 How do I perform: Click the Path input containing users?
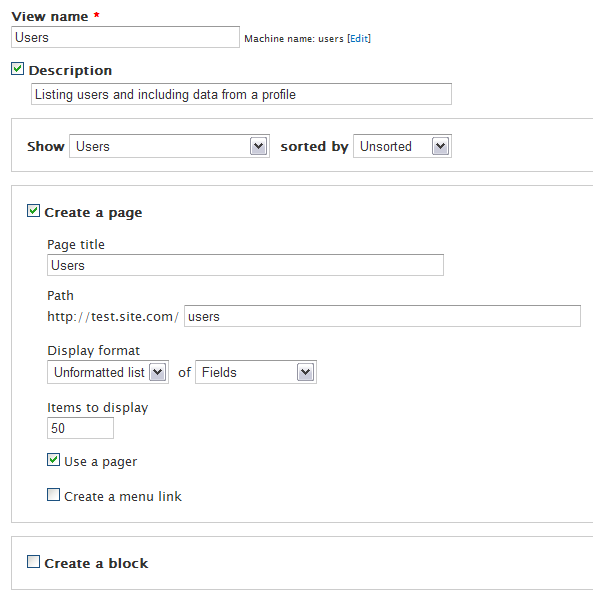(383, 316)
